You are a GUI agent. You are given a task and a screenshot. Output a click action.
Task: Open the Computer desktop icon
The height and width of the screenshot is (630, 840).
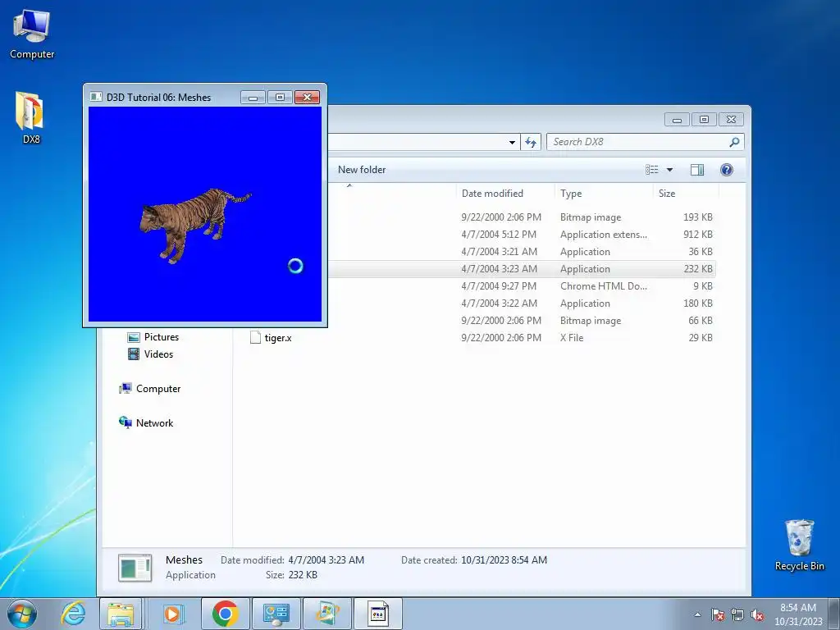[x=32, y=34]
